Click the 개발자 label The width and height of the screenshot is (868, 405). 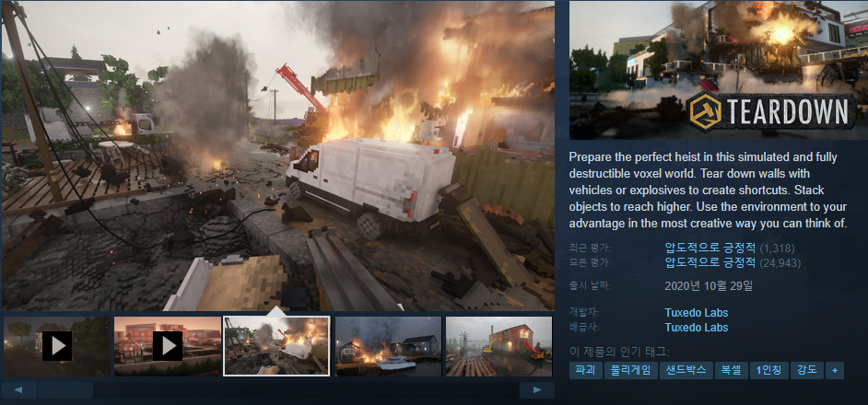(x=584, y=313)
